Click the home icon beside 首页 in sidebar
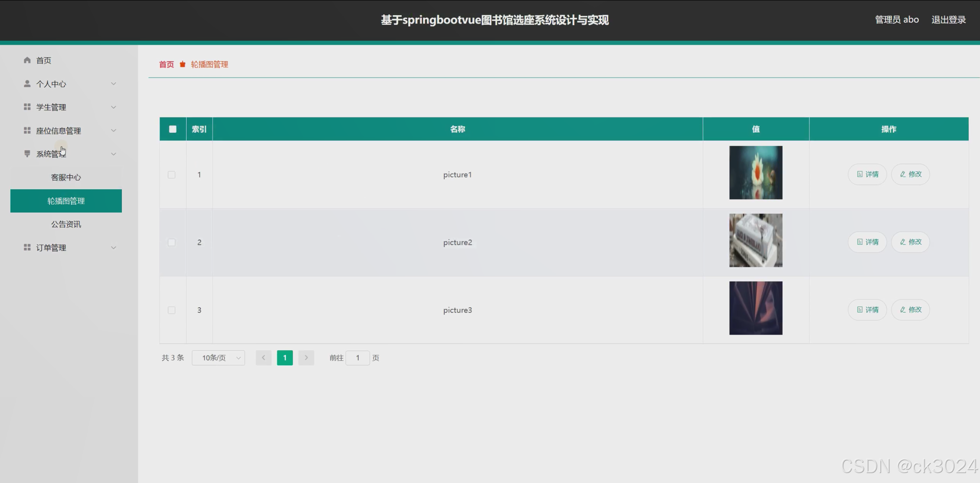Viewport: 980px width, 483px height. (27, 60)
